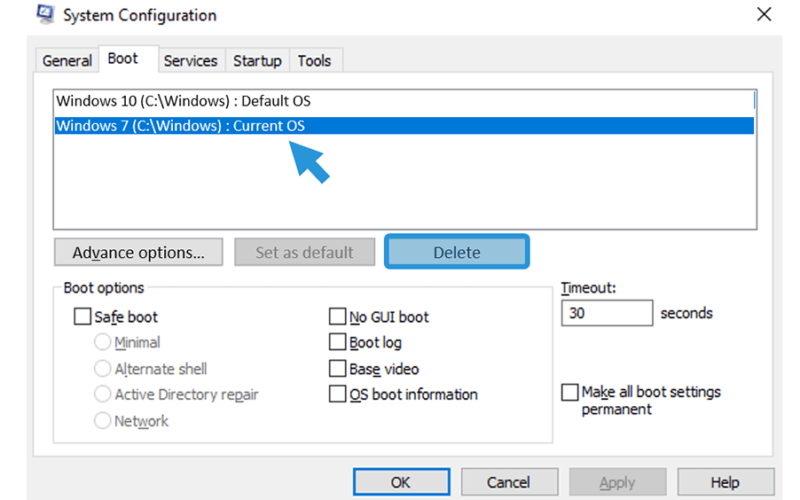Screen dimensions: 800x500
Task: Click the Delete button
Action: click(x=457, y=252)
